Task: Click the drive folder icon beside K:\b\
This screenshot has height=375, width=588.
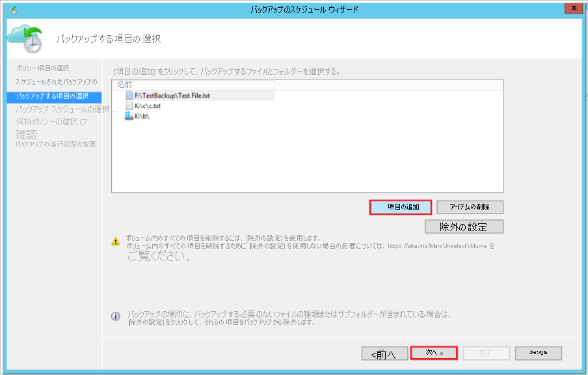Action: (129, 116)
